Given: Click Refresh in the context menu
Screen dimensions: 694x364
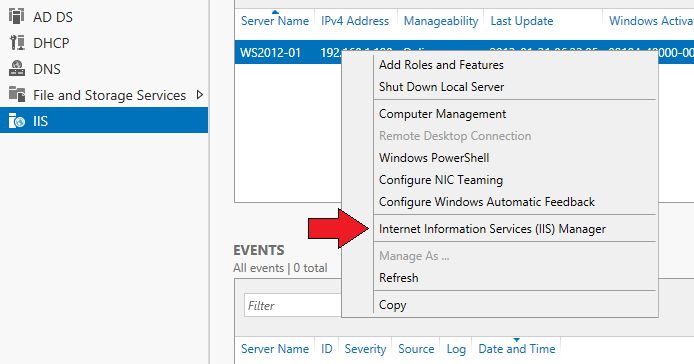Looking at the screenshot, I should (398, 278).
